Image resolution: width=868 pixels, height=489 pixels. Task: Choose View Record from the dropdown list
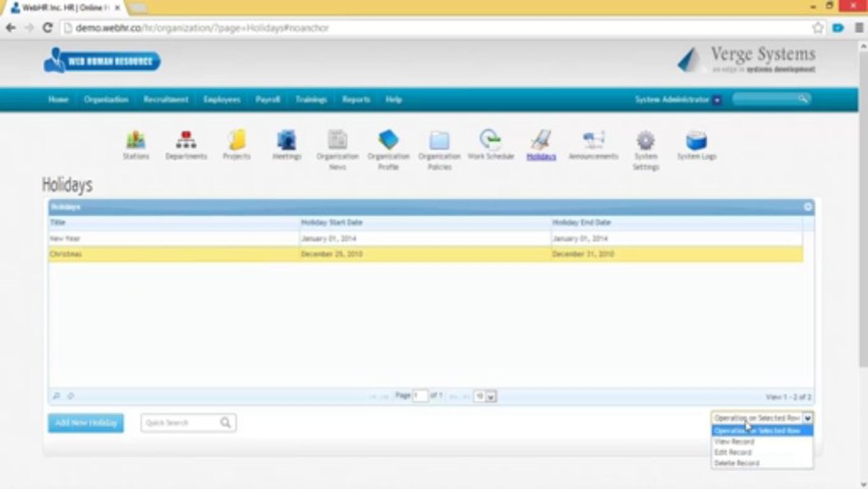pos(762,441)
